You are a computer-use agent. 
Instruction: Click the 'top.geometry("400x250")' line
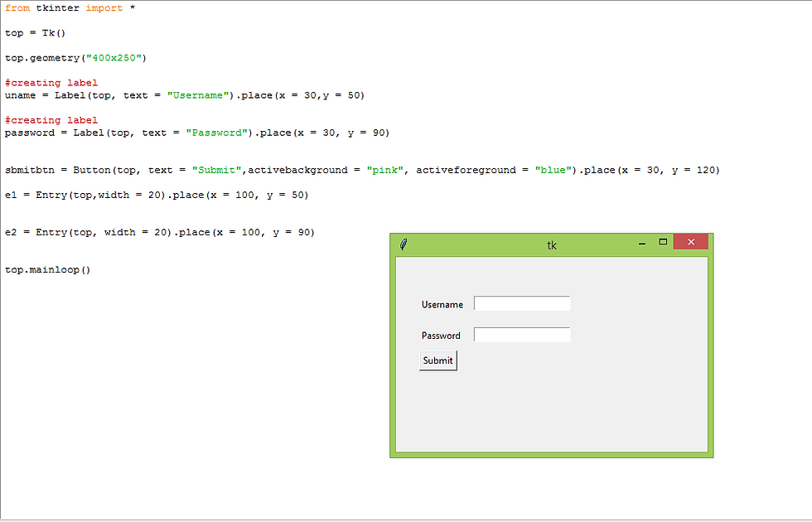click(75, 58)
